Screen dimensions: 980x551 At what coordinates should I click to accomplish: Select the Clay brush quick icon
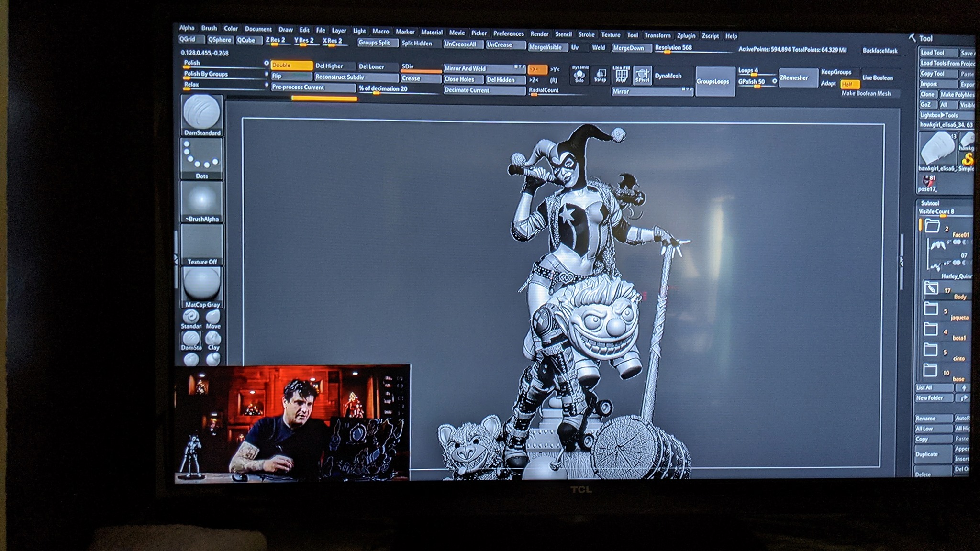[x=213, y=341]
